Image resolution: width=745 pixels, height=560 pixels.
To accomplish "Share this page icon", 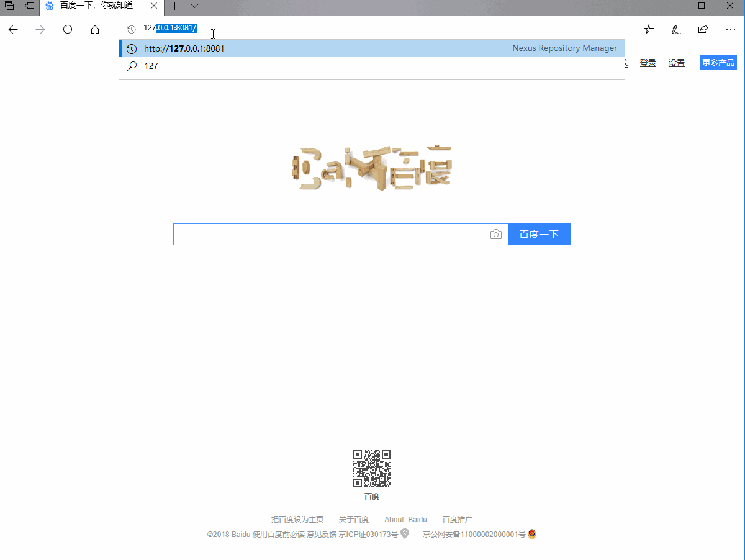I will pyautogui.click(x=703, y=29).
